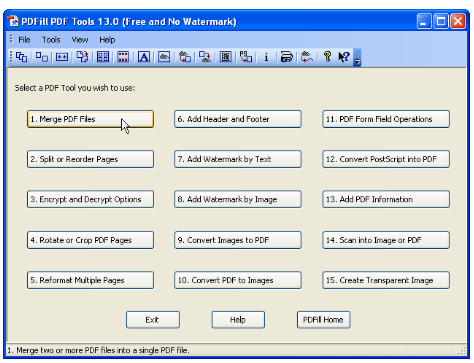Open the Tools menu

51,40
